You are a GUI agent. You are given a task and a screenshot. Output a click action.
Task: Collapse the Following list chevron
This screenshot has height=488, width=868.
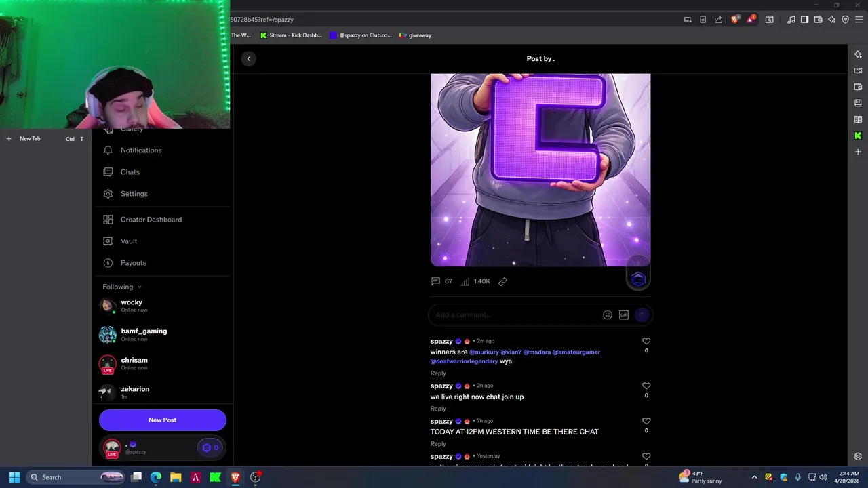pyautogui.click(x=140, y=287)
